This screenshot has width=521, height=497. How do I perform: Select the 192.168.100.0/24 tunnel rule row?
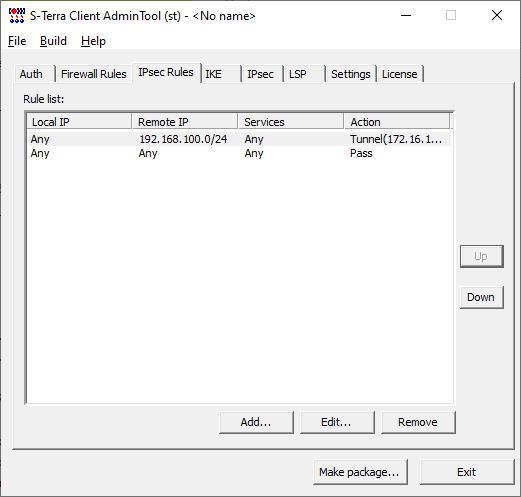pyautogui.click(x=240, y=139)
